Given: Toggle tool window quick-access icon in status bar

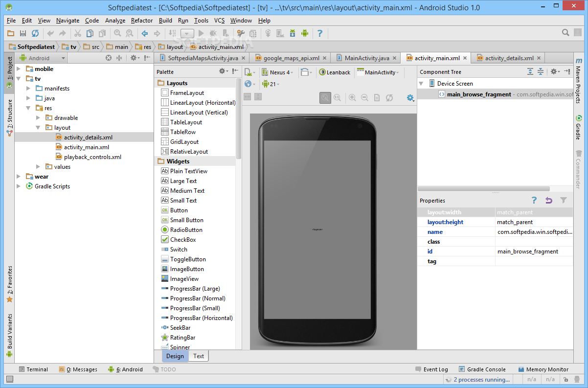Looking at the screenshot, I should click(x=9, y=379).
